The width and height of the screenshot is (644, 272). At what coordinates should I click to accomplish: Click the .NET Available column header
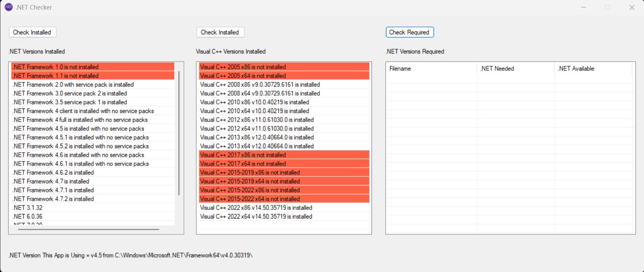[x=593, y=69]
